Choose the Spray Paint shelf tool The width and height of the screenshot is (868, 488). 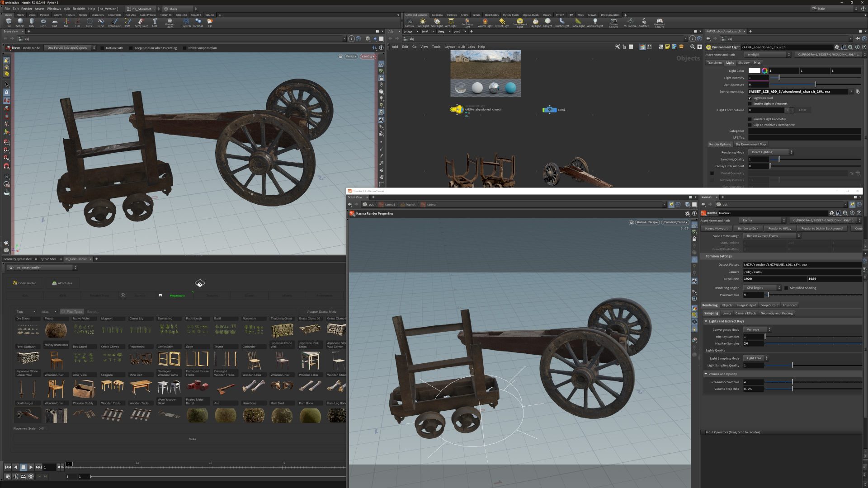[141, 22]
